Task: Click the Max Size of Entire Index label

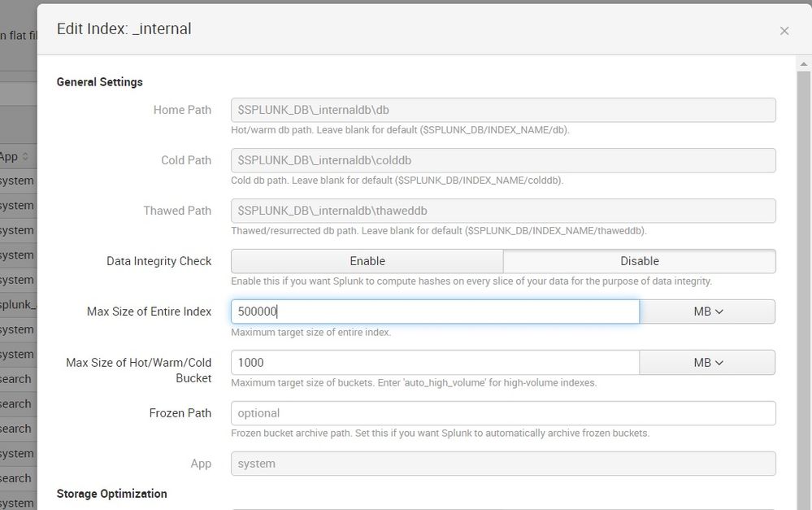Action: coord(149,312)
